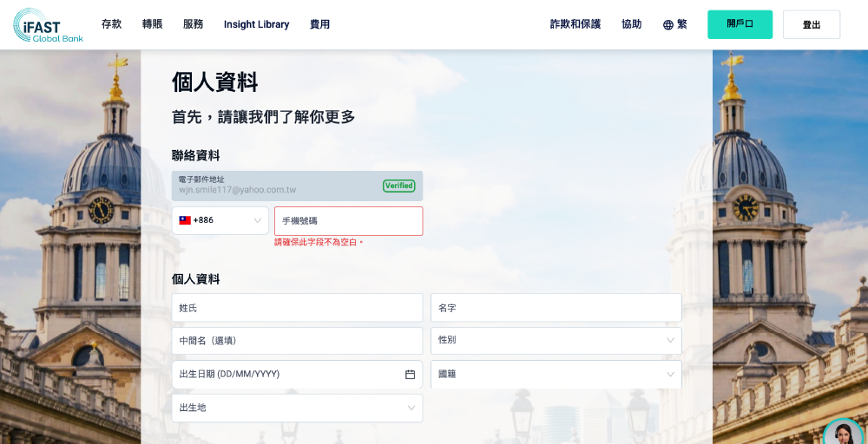Screen dimensions: 868x444
Task: Click the iFAST Global Bank logo
Action: [x=48, y=25]
